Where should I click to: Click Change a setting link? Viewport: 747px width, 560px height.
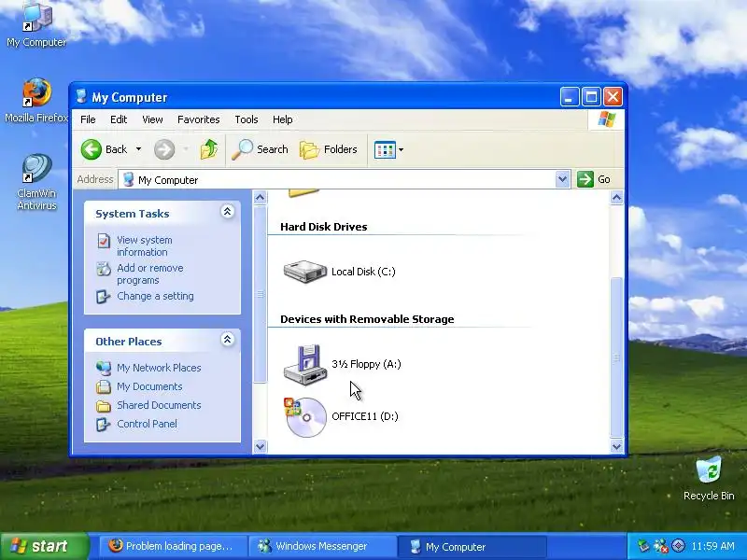point(155,296)
